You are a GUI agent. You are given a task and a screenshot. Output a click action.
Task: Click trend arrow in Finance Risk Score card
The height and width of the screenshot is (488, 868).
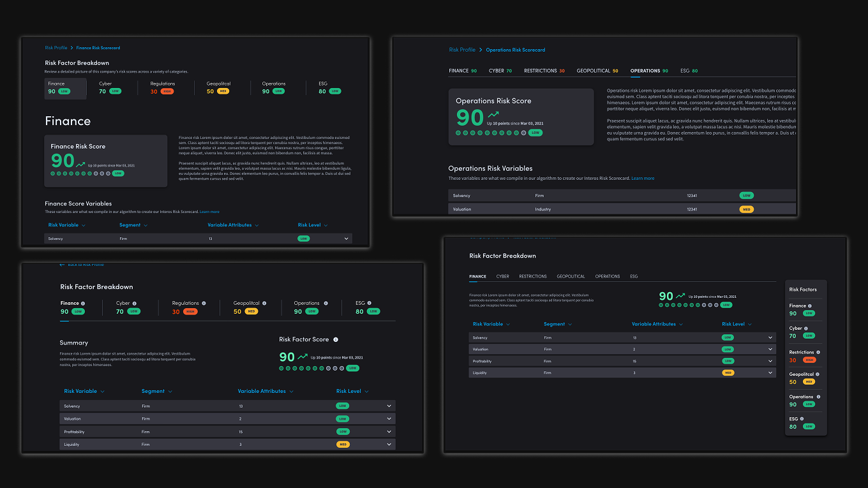pos(80,164)
